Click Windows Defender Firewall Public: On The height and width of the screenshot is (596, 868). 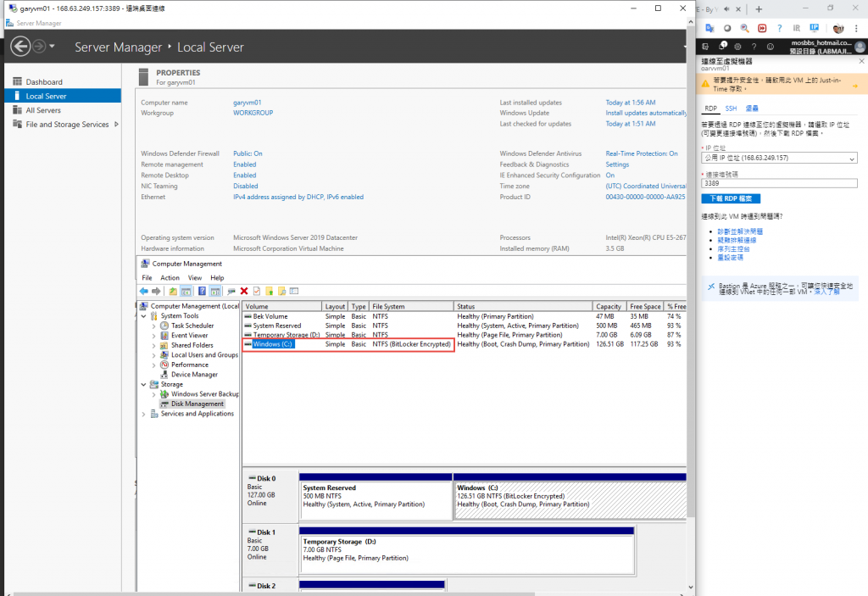[248, 153]
